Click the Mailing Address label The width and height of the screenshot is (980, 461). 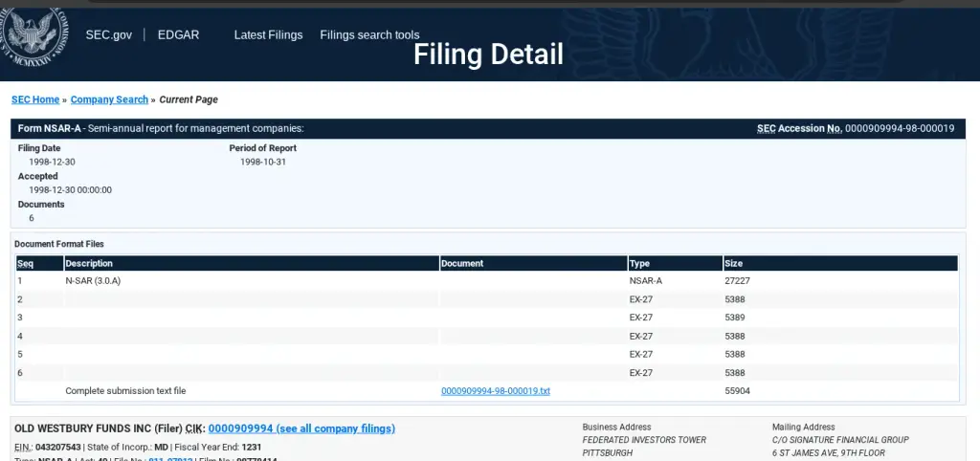(804, 428)
